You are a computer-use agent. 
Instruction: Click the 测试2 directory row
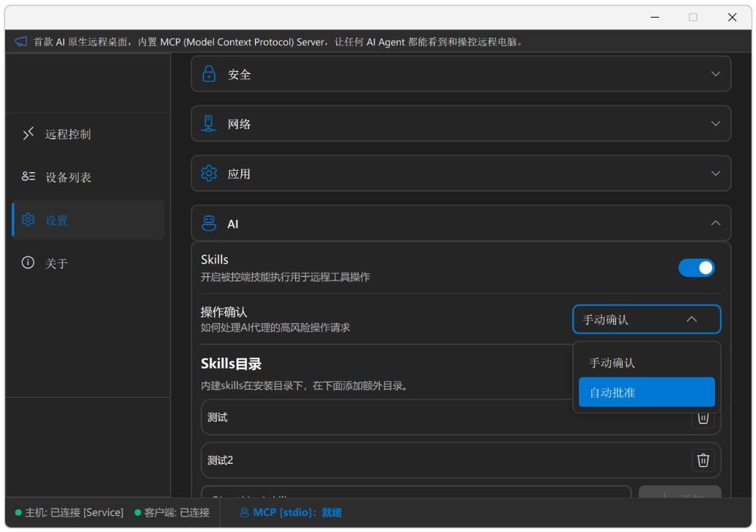461,460
